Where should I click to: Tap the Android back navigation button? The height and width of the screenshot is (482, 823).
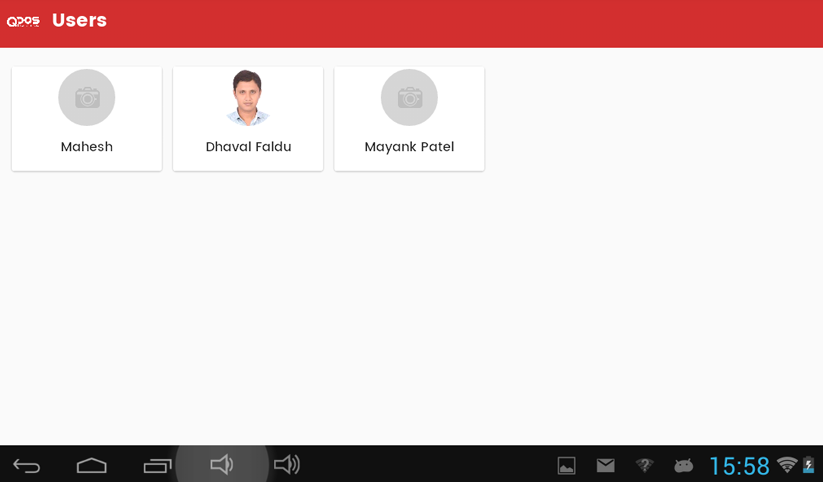[26, 466]
